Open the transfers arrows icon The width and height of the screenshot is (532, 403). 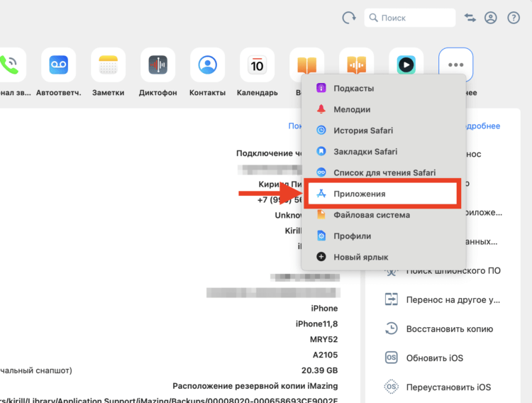click(x=470, y=18)
